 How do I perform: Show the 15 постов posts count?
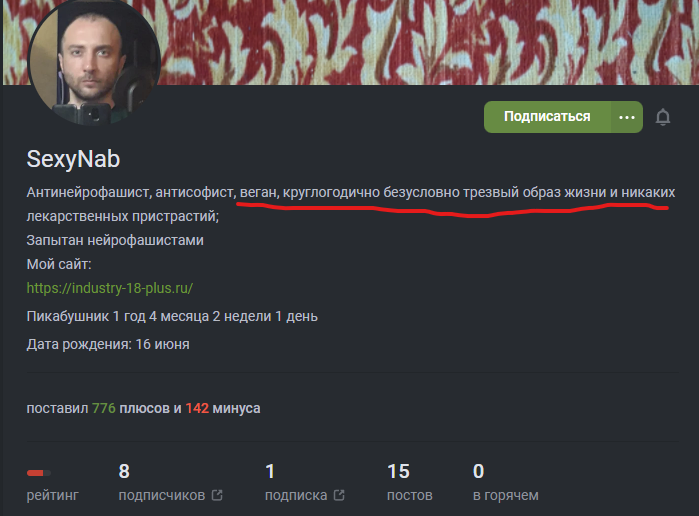[x=410, y=483]
